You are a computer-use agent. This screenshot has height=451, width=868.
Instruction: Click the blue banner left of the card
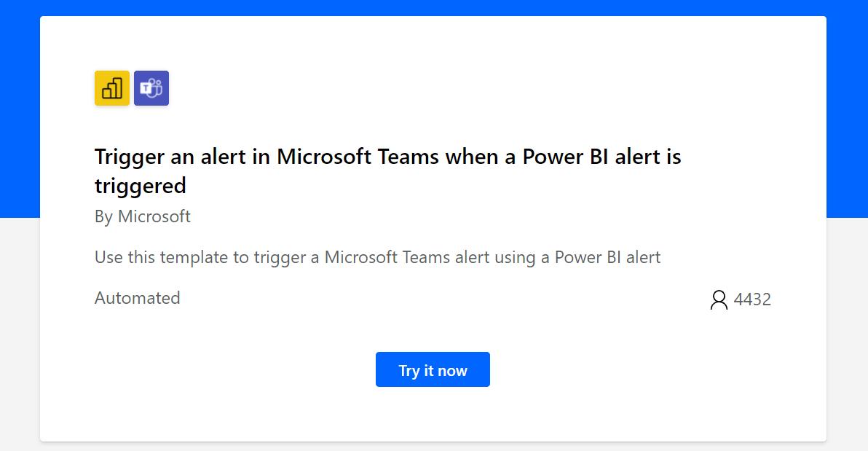(20, 109)
